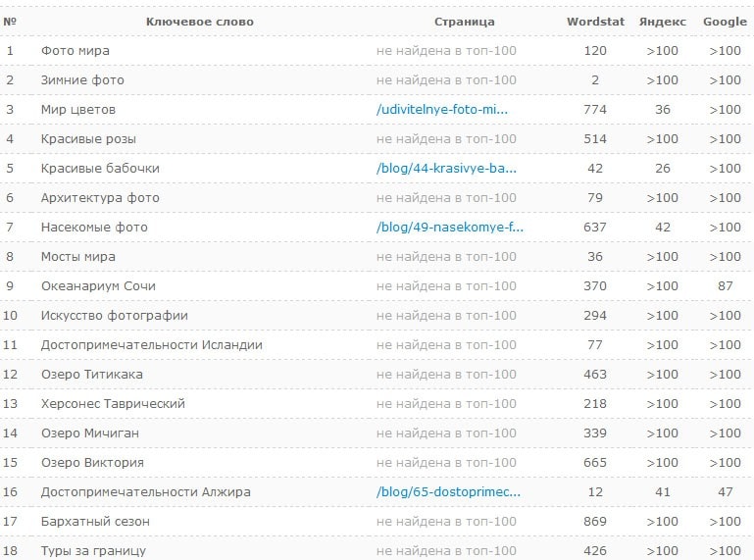Sort by the Wordstat column header
754x560 pixels.
pos(594,22)
